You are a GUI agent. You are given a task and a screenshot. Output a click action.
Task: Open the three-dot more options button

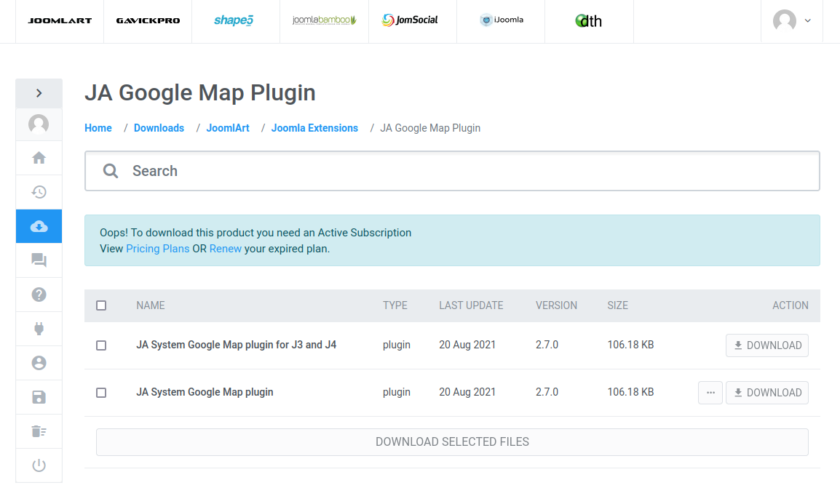pyautogui.click(x=710, y=393)
